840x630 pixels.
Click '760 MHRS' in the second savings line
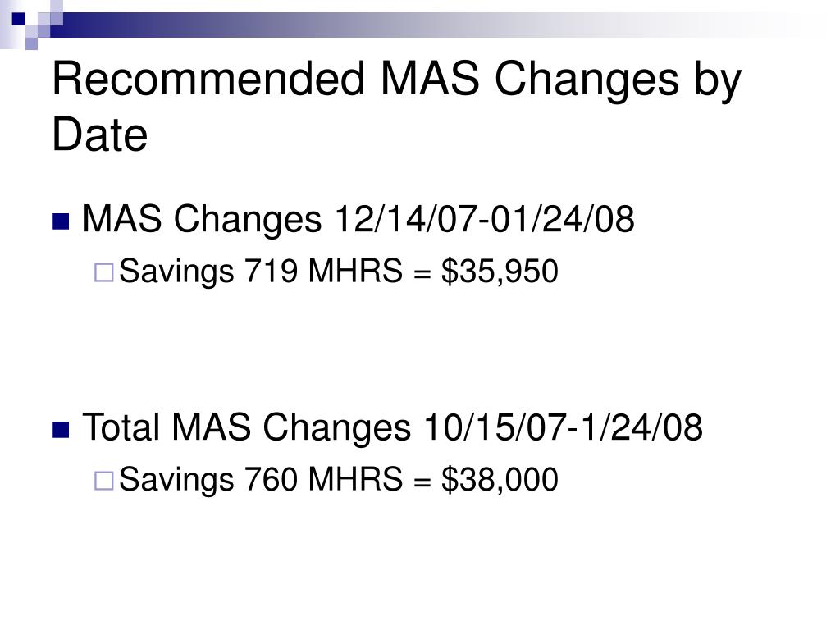click(x=323, y=479)
